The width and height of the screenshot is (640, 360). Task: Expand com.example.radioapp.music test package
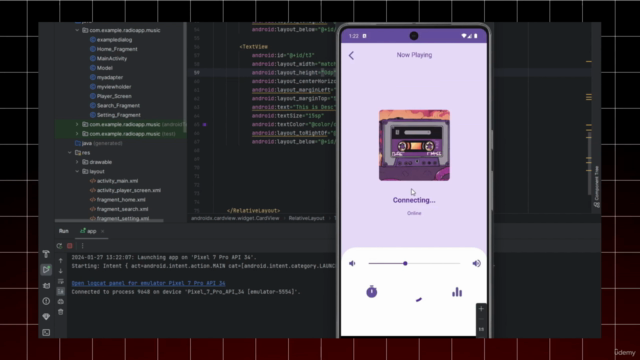click(77, 133)
